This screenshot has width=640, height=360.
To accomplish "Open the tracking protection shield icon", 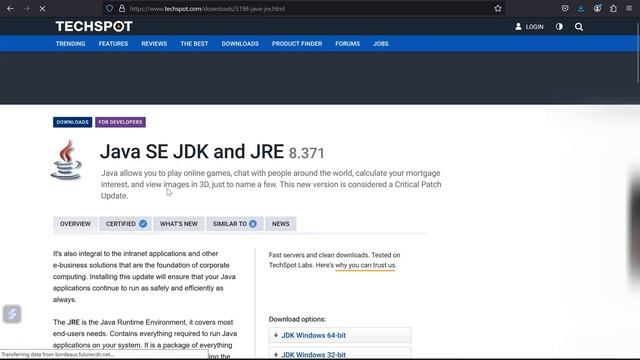I will pyautogui.click(x=109, y=9).
